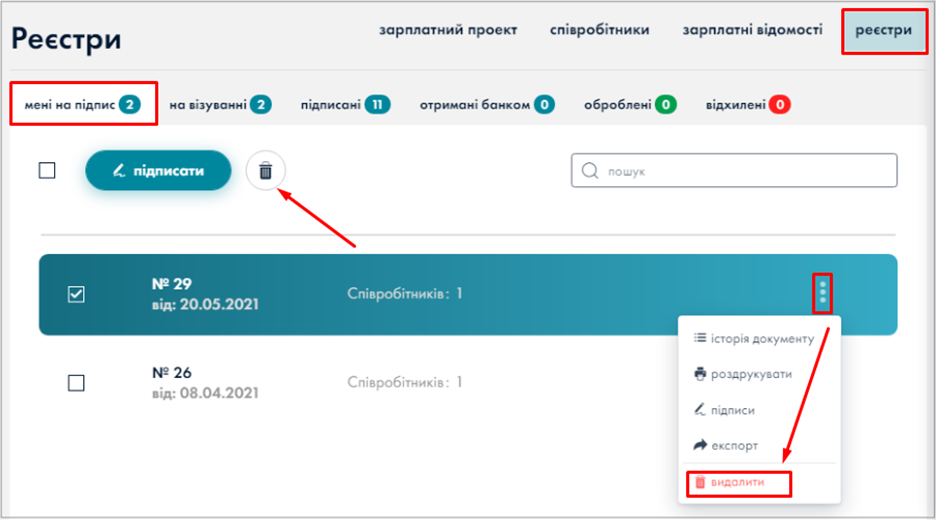The height and width of the screenshot is (520, 936).
Task: Click the printer icon beside роздрукувати
Action: [700, 374]
